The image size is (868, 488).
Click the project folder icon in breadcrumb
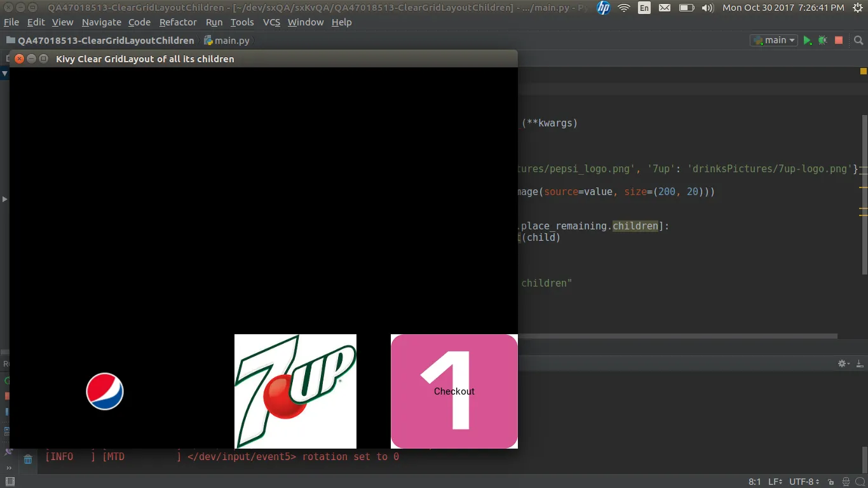(11, 40)
